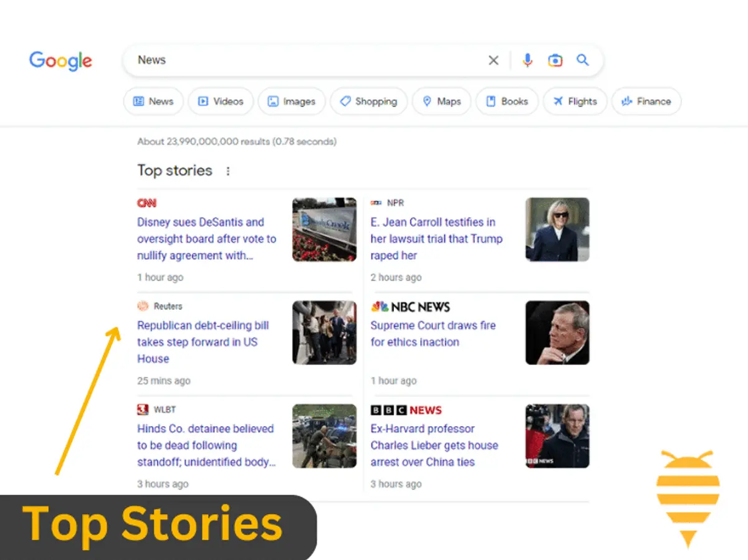748x560 pixels.
Task: Click the Hinds Co. standoff story thumbnail
Action: (x=324, y=436)
